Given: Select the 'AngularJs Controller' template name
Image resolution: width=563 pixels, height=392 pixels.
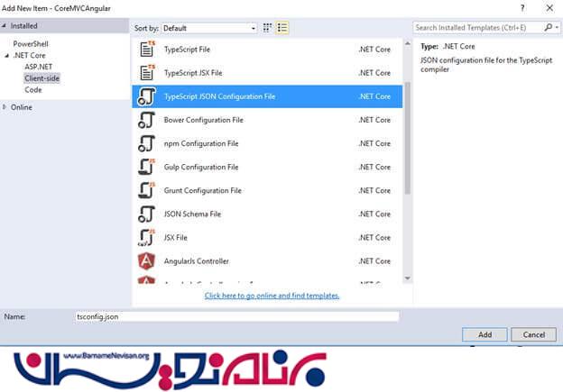Looking at the screenshot, I should (x=197, y=261).
